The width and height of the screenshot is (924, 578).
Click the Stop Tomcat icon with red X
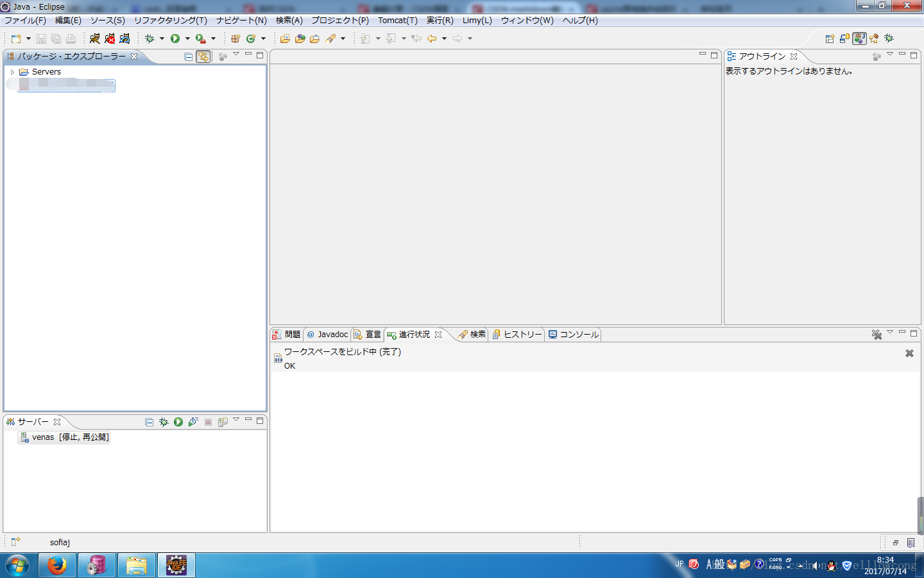click(x=110, y=39)
